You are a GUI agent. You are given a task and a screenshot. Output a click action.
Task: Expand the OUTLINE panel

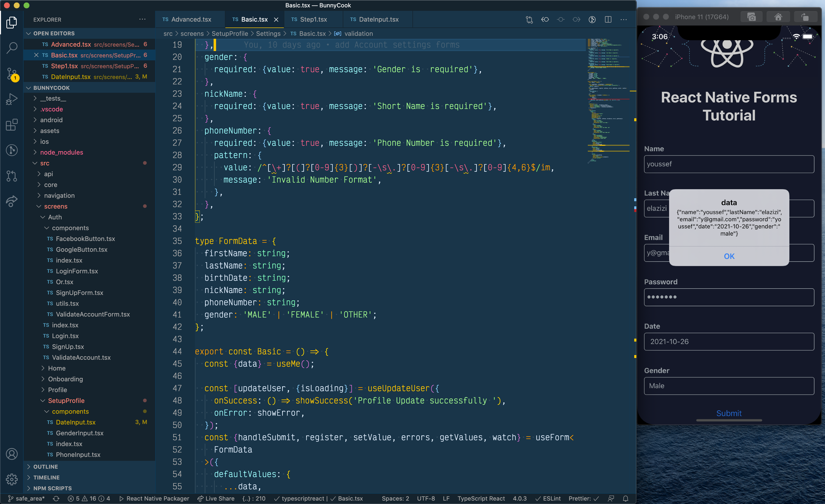tap(45, 466)
